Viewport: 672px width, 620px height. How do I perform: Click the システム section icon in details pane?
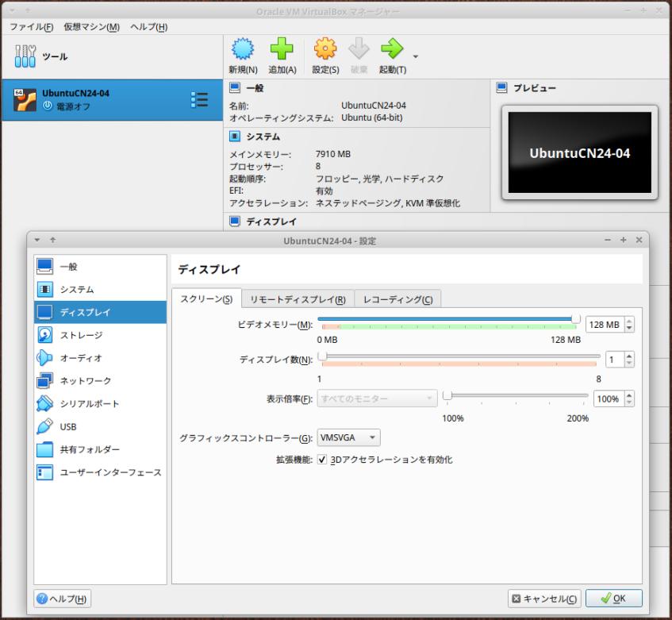pos(235,137)
